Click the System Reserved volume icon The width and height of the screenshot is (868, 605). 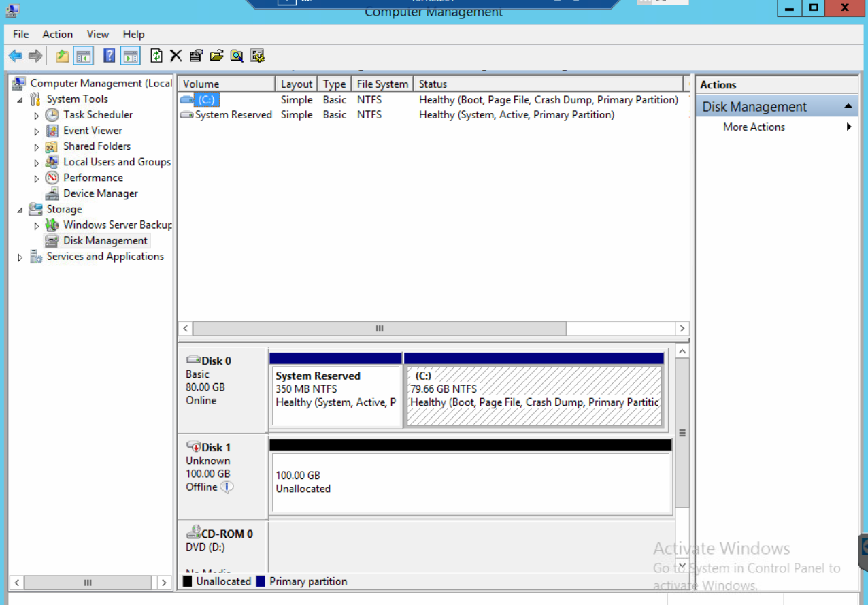(x=186, y=115)
